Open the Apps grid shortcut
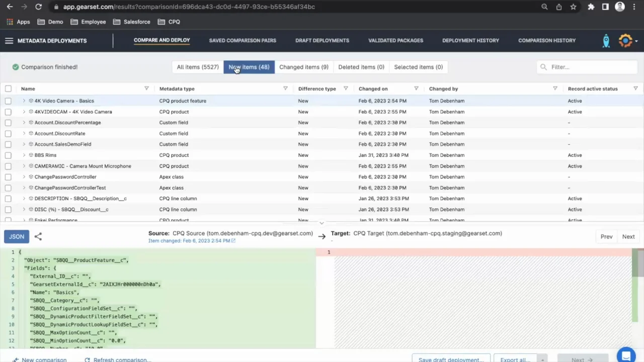 (x=18, y=22)
